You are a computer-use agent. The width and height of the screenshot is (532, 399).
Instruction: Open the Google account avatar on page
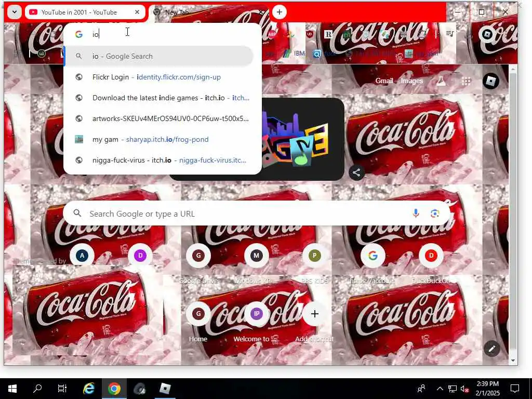click(490, 81)
